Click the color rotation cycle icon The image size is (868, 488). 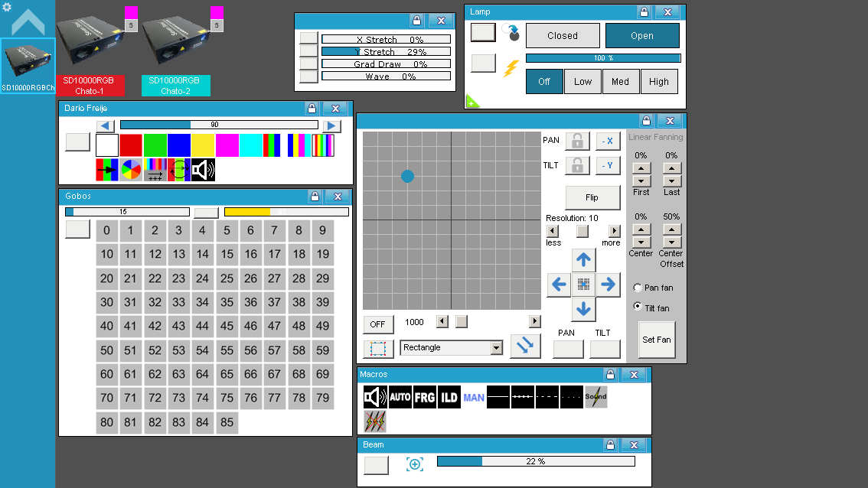[179, 169]
